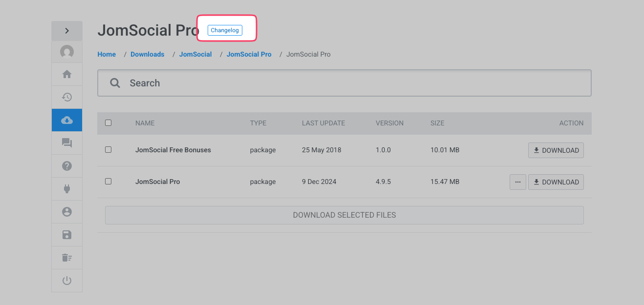Screen dimensions: 644x305
Task: Click into the Search field
Action: pos(352,83)
